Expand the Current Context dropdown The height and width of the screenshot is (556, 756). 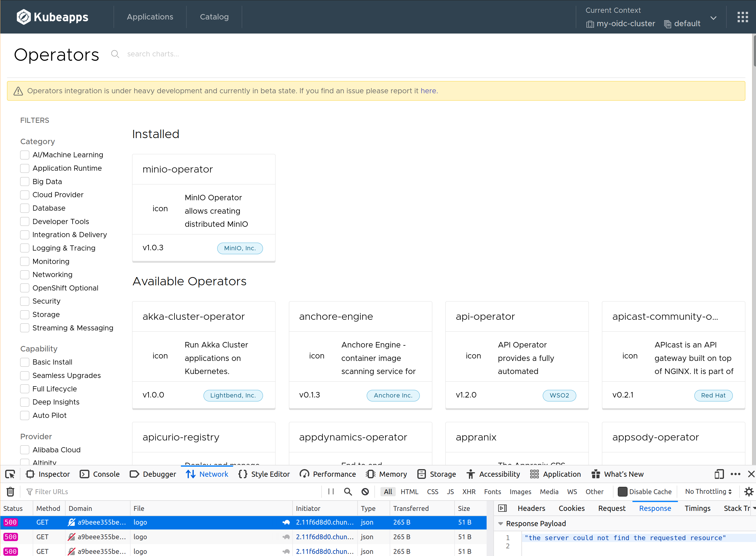pos(714,18)
